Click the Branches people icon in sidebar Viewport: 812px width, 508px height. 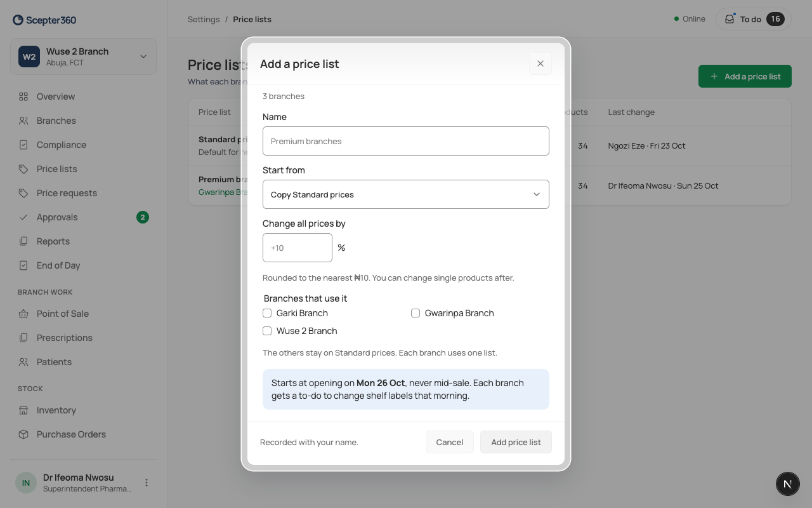[x=23, y=121]
